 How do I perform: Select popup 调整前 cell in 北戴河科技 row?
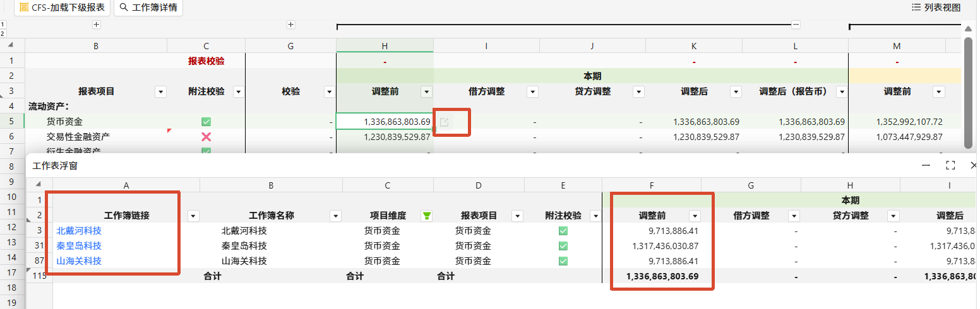[x=652, y=231]
